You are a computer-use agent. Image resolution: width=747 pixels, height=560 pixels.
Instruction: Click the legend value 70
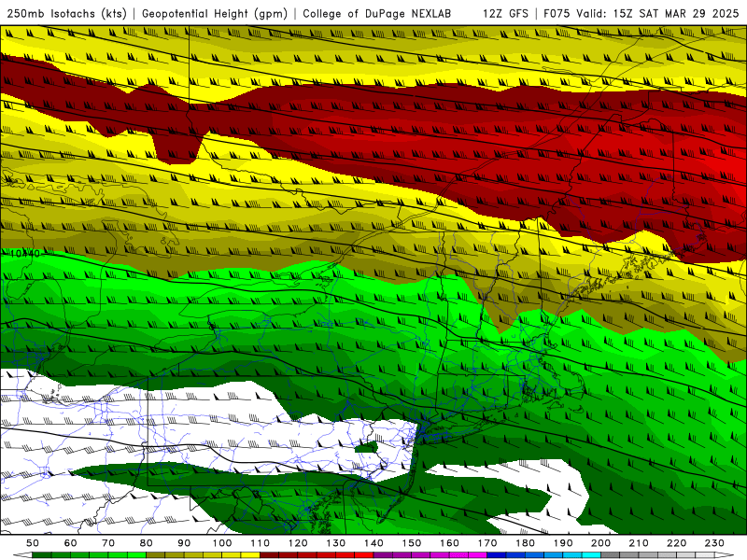(x=108, y=543)
